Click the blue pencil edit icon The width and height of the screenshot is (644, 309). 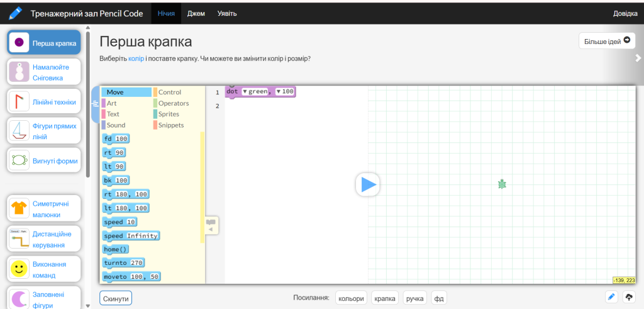tap(611, 297)
